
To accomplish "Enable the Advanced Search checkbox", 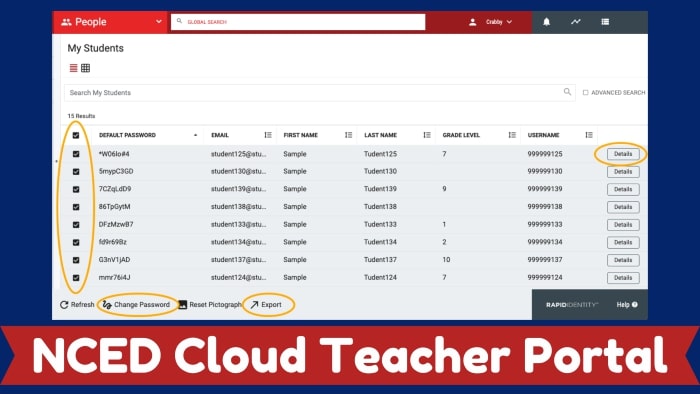I will tap(585, 92).
